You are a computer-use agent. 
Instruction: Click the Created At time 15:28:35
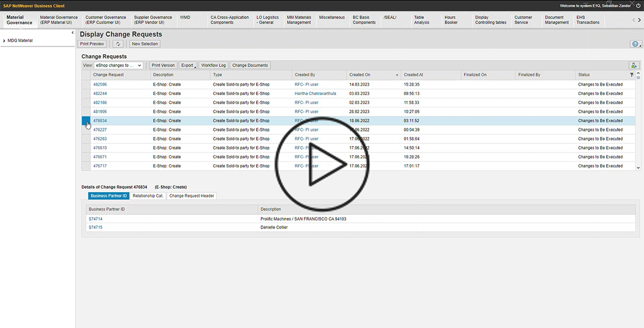click(412, 84)
